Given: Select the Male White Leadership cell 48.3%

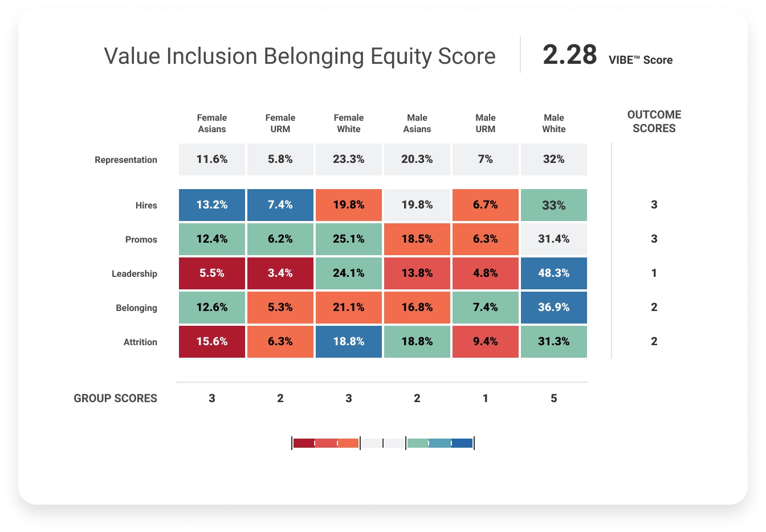Looking at the screenshot, I should click(553, 273).
